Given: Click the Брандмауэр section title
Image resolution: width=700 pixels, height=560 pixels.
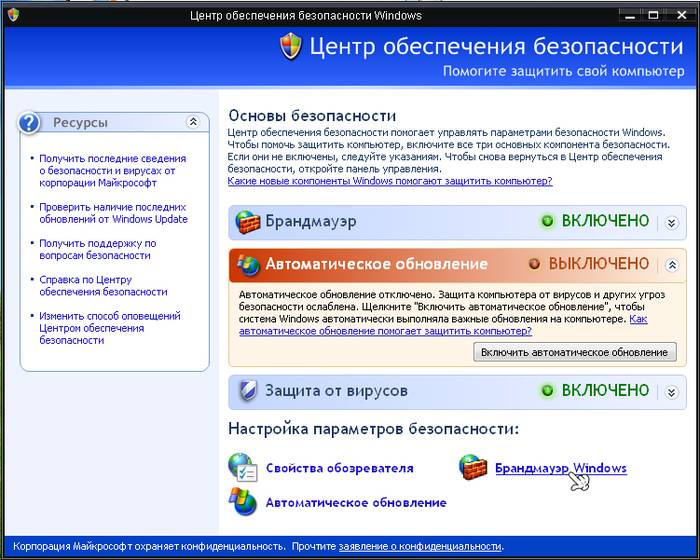Looking at the screenshot, I should tap(311, 221).
